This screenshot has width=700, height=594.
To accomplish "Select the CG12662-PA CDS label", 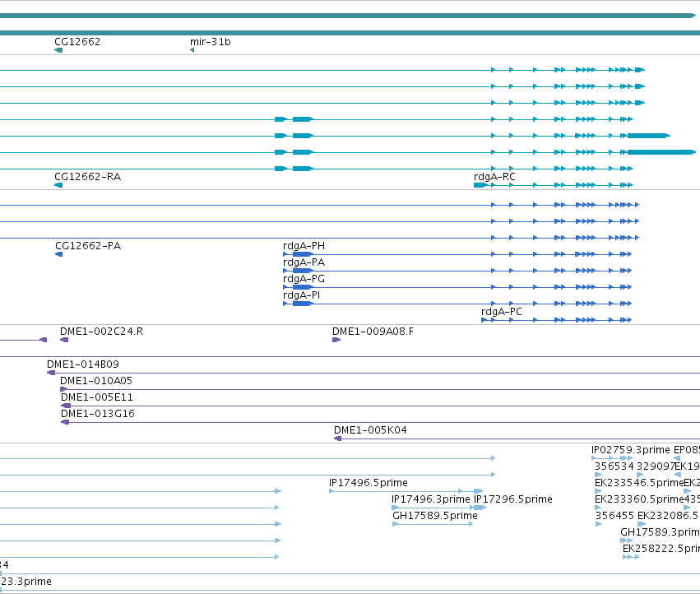I will coord(88,246).
